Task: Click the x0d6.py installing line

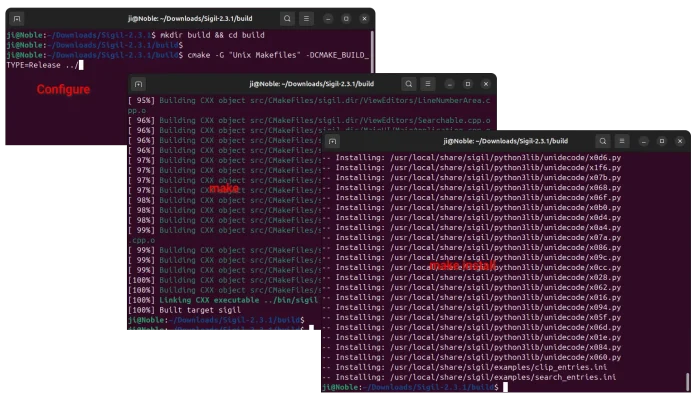Action: (x=471, y=158)
